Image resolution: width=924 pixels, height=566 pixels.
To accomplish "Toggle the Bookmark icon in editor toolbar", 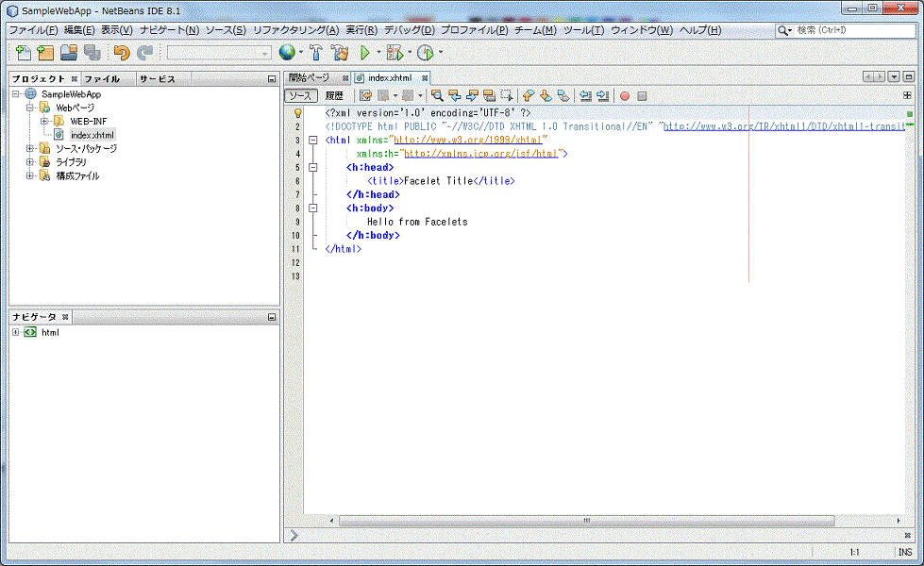I will 563,95.
